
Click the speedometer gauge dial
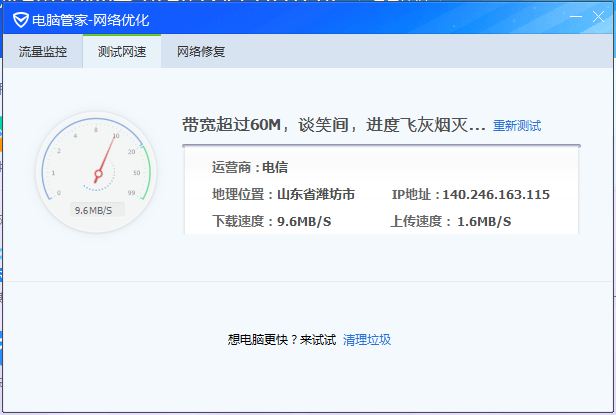click(x=97, y=173)
